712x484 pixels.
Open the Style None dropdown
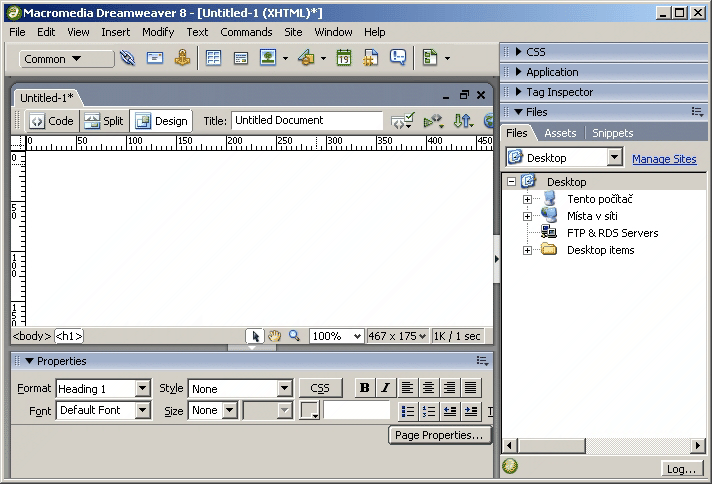285,389
